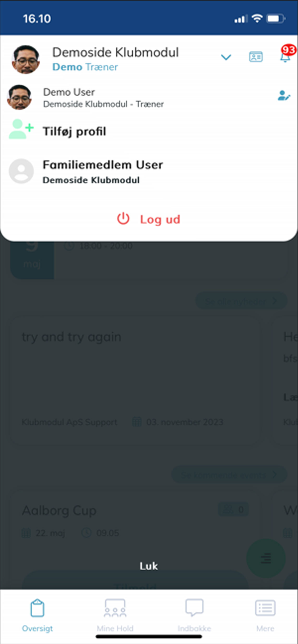
Task: Choose Tilføj profil option
Action: click(x=74, y=131)
